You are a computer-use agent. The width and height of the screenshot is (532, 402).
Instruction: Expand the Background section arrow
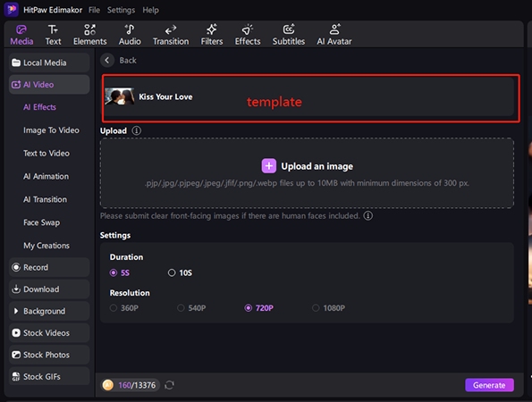click(x=15, y=311)
